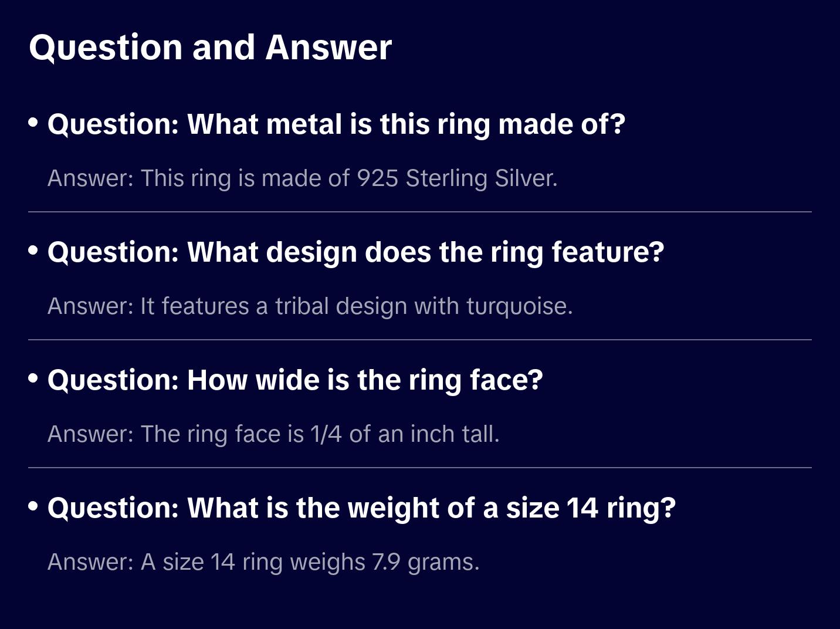840x629 pixels.
Task: Click the divider line below the Sterling Silver answer
Action: click(x=420, y=212)
